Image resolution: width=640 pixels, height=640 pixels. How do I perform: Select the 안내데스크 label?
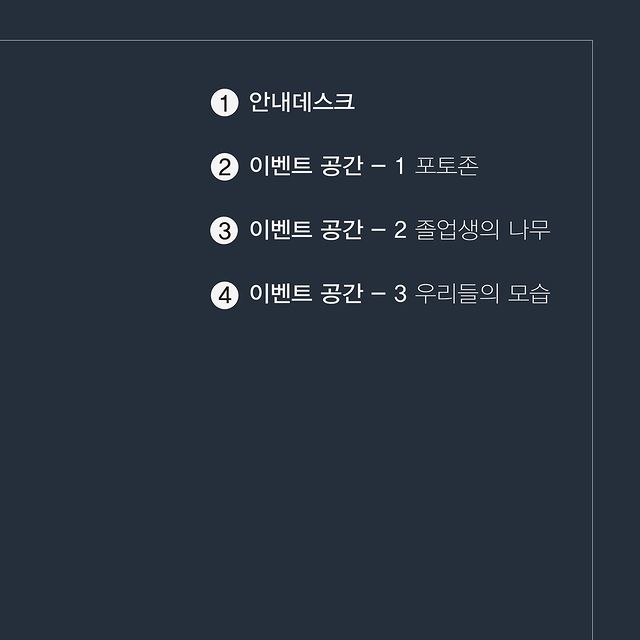tap(302, 103)
